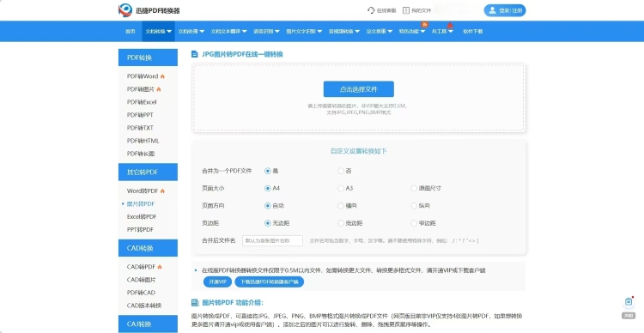Screen dimensions: 644x333
Task: Open CAD转图片 in the sidebar
Action: (x=141, y=280)
